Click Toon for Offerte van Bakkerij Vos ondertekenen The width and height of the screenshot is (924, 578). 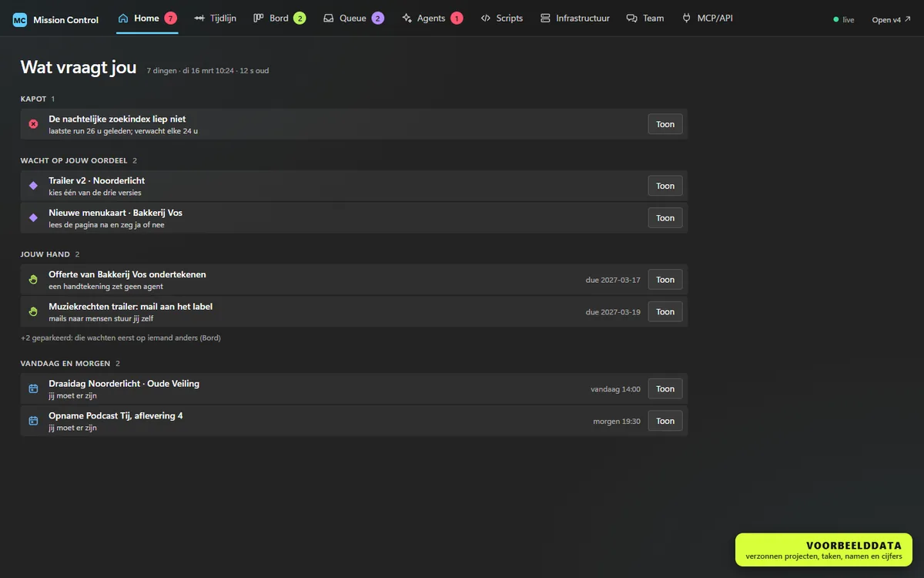click(665, 280)
